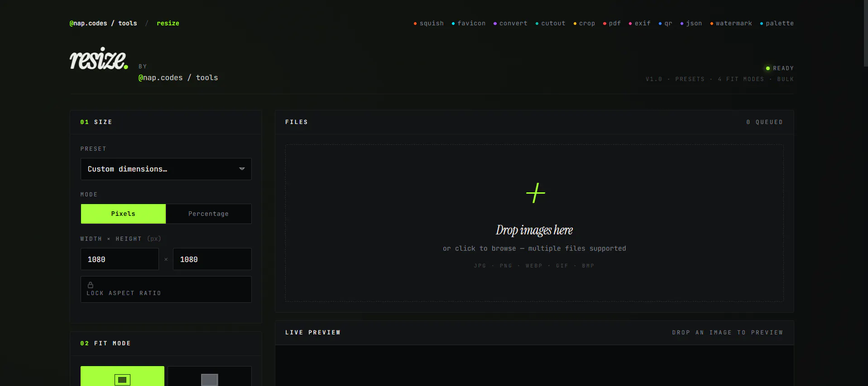Select the second fit mode option
The image size is (868, 386).
click(x=209, y=376)
